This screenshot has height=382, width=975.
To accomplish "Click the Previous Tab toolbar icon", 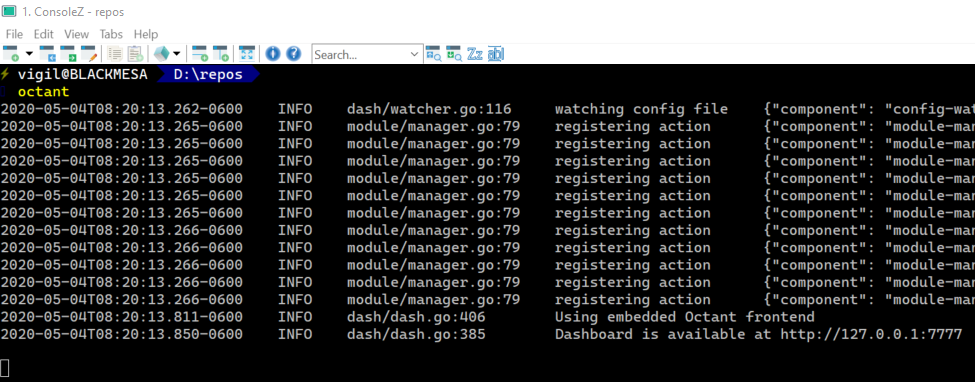I will (x=48, y=54).
